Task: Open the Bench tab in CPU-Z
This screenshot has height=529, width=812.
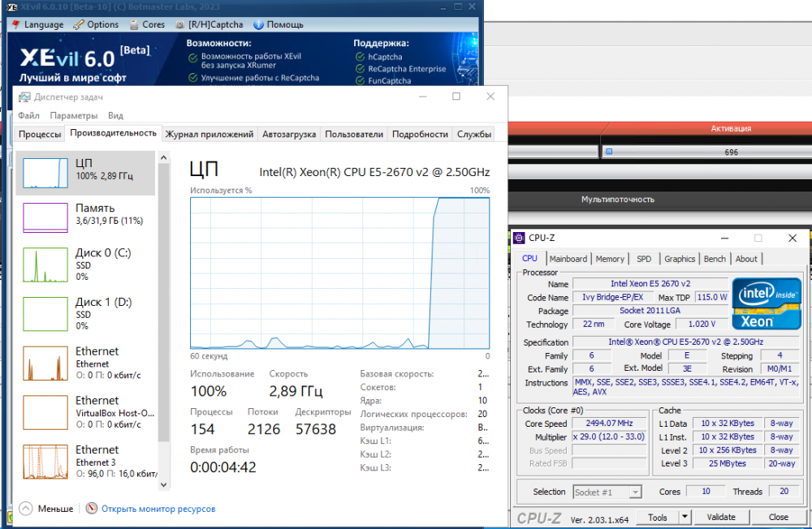Action: point(715,259)
